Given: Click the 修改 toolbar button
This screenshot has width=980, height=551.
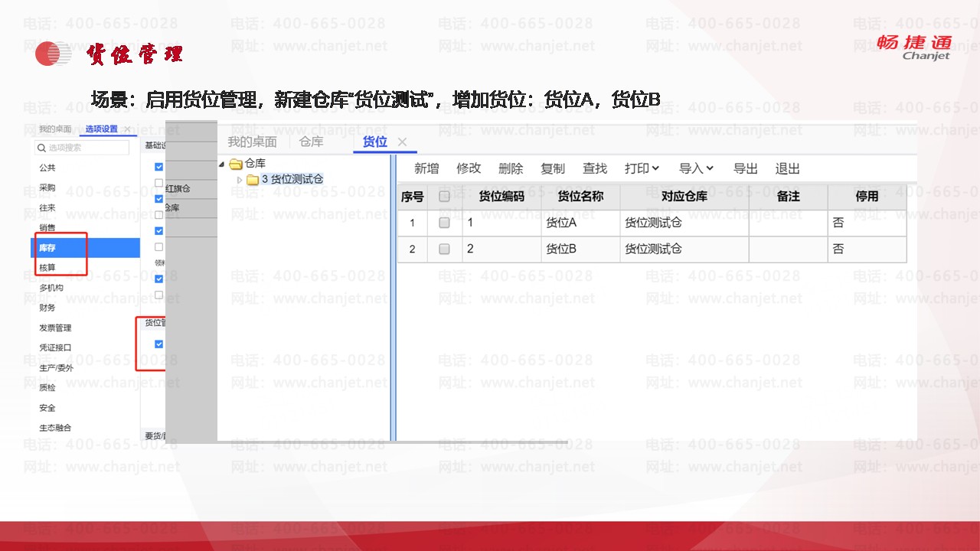Looking at the screenshot, I should [469, 168].
